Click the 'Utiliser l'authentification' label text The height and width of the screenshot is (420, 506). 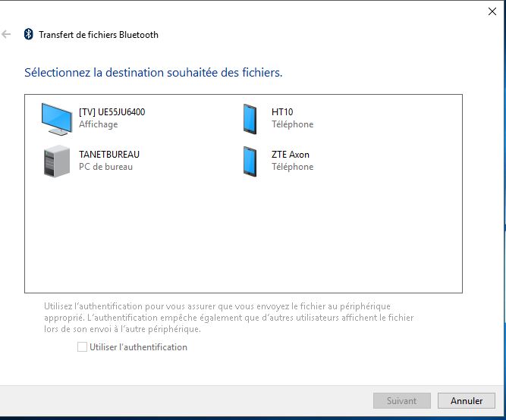[x=138, y=347]
